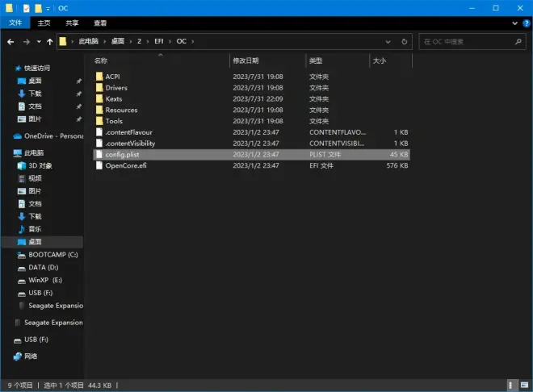
Task: Refresh the OC folder view
Action: (x=404, y=41)
